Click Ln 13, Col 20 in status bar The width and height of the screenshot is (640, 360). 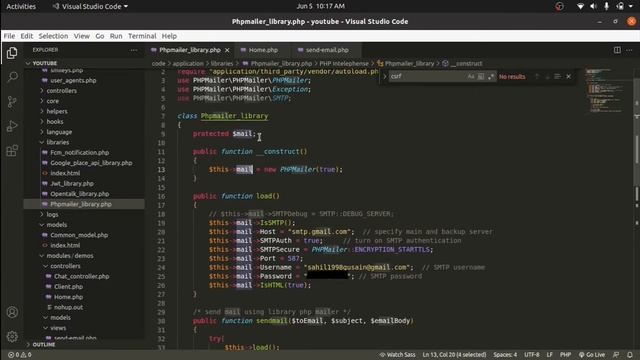point(454,355)
